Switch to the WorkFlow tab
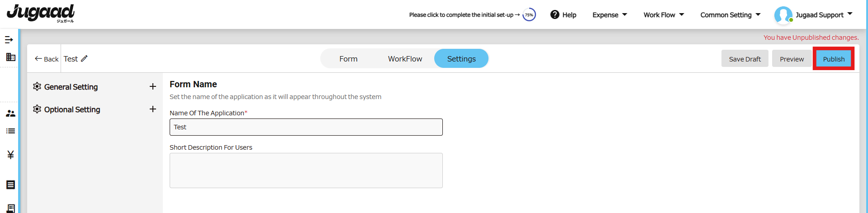 click(405, 59)
